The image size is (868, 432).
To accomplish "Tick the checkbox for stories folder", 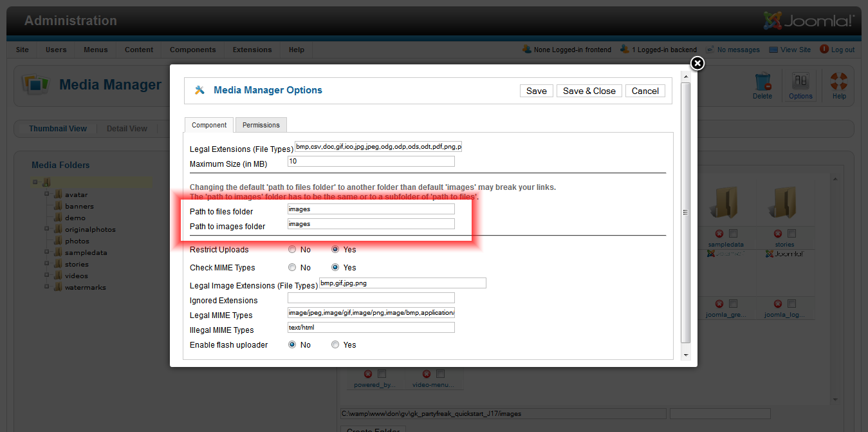I will click(791, 234).
